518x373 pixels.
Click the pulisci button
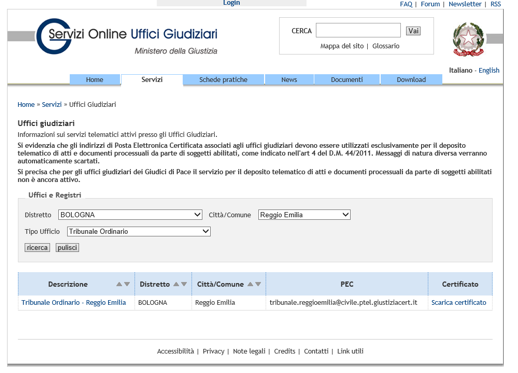pos(67,248)
